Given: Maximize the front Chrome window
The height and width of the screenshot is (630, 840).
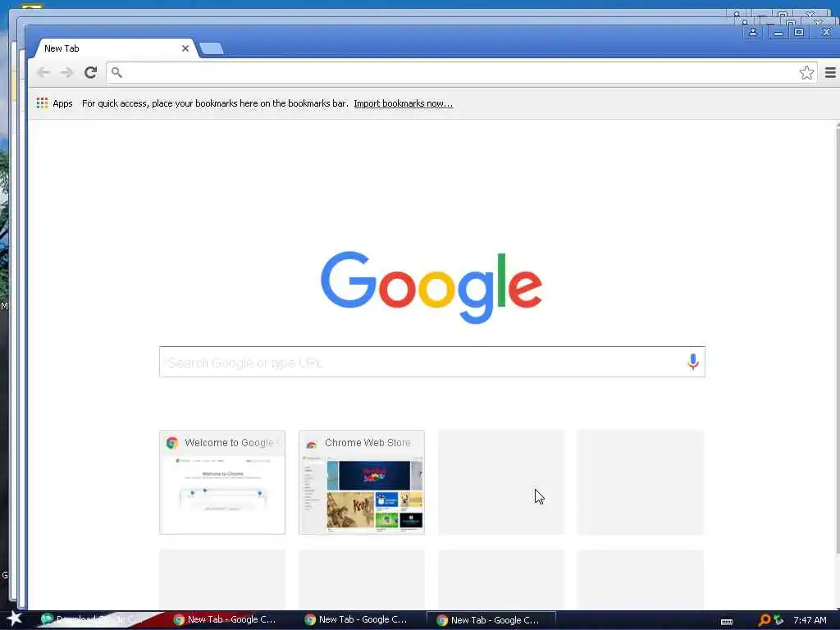Looking at the screenshot, I should click(799, 33).
